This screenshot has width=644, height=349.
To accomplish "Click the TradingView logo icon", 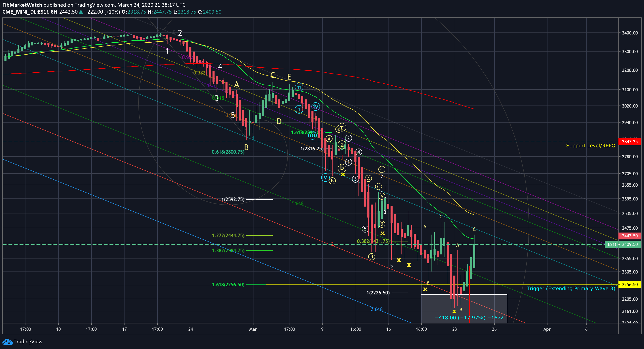I will (7, 341).
